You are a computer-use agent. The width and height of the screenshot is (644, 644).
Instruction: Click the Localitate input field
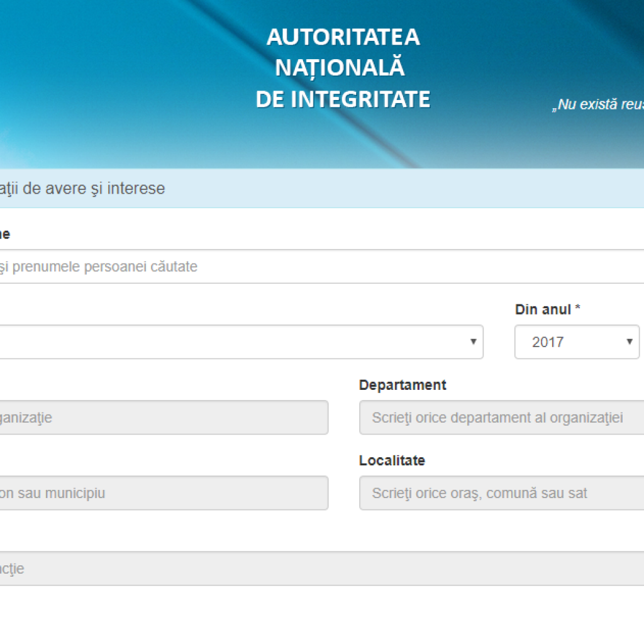(x=501, y=493)
